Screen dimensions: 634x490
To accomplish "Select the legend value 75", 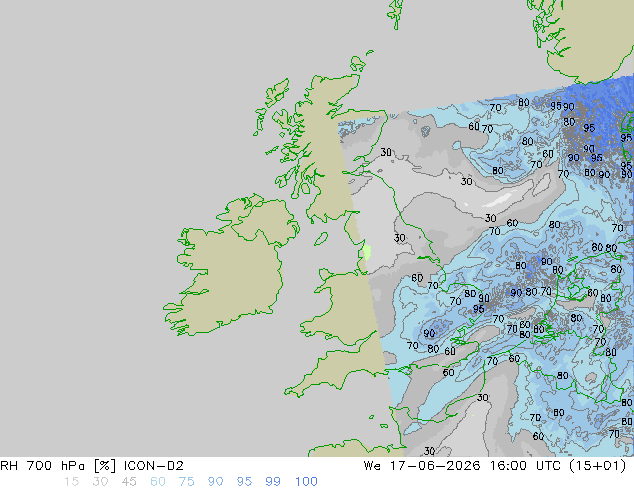I will (x=186, y=482).
